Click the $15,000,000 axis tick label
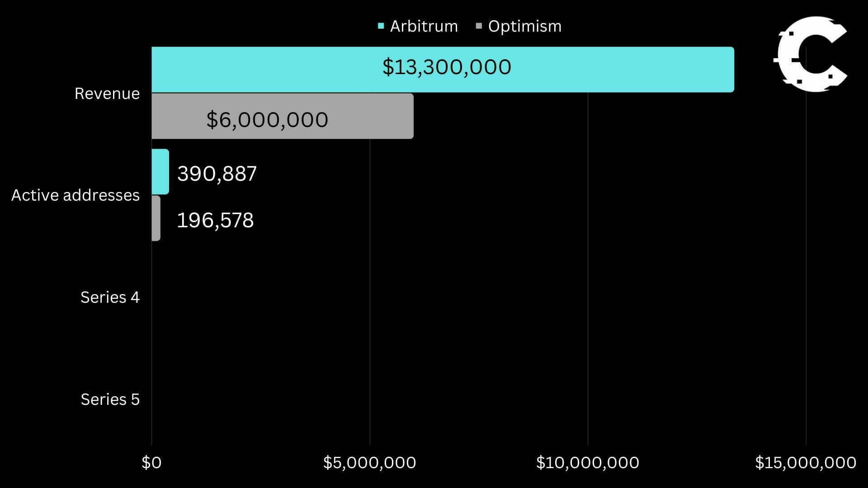Viewport: 868px width, 488px height. 805,463
